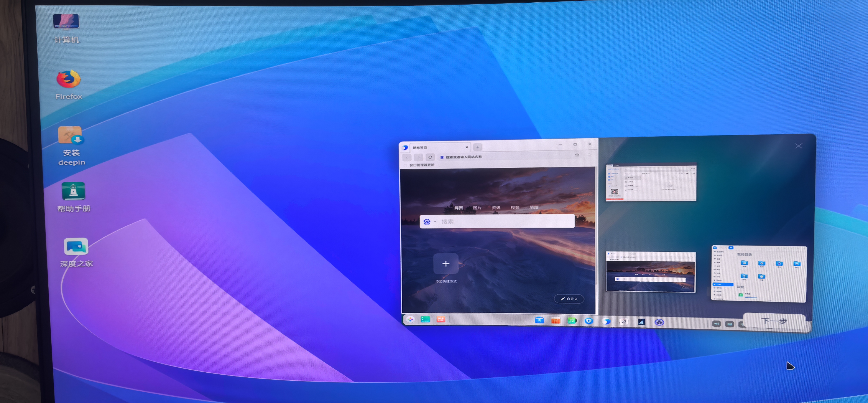Click the 下一步 button in welcome dialog

pos(774,321)
